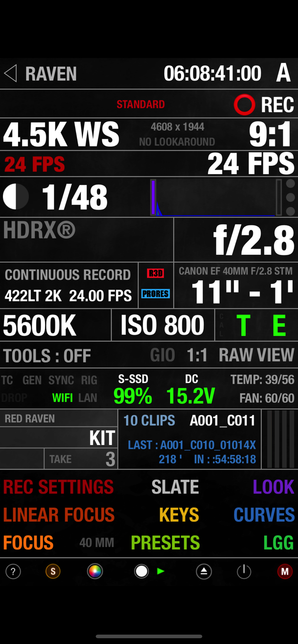The width and height of the screenshot is (298, 644).
Task: Tap the orange S icon
Action: pos(53,572)
